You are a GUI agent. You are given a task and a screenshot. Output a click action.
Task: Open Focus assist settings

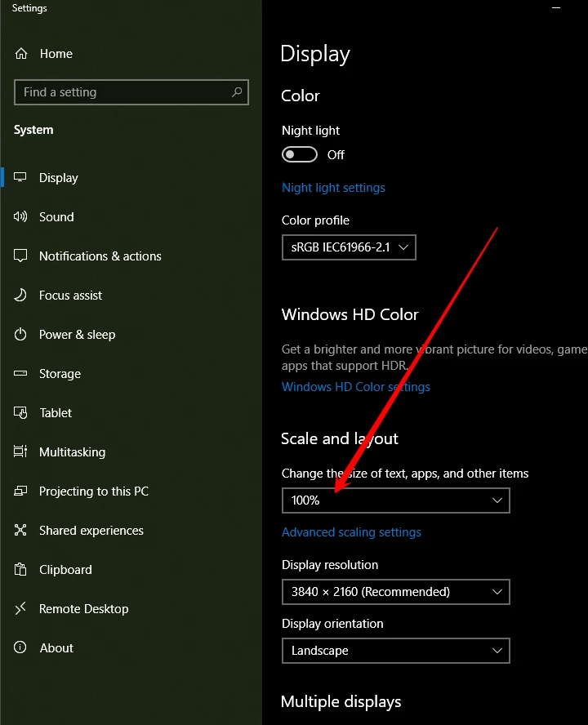pyautogui.click(x=70, y=296)
